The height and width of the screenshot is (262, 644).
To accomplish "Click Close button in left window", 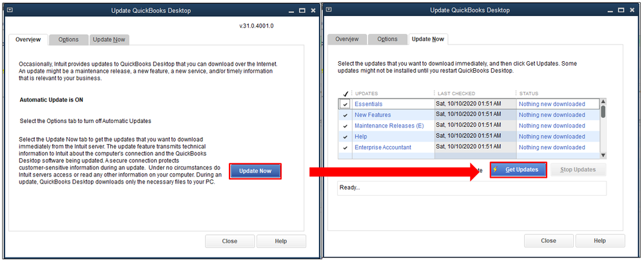I will 229,241.
